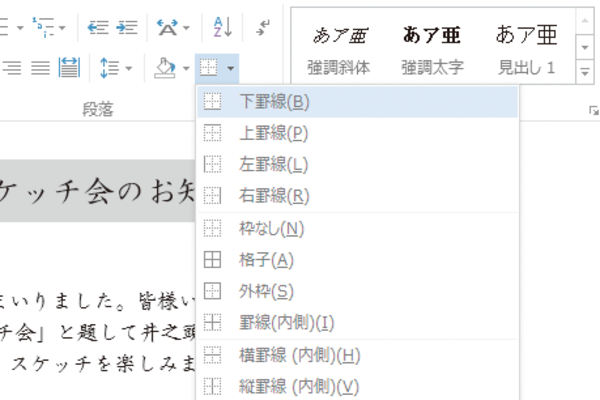Image resolution: width=600 pixels, height=400 pixels.
Task: Choose 上罫線(P) from the borders menu
Action: (357, 133)
